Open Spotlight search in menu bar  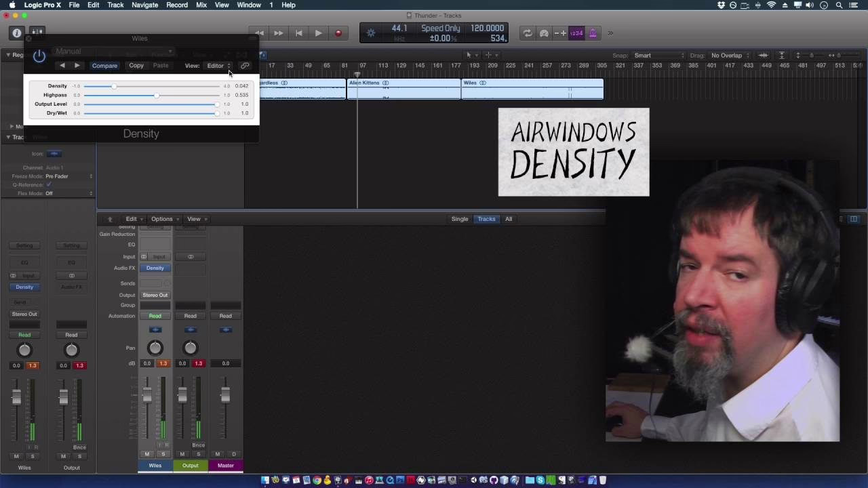tap(839, 5)
